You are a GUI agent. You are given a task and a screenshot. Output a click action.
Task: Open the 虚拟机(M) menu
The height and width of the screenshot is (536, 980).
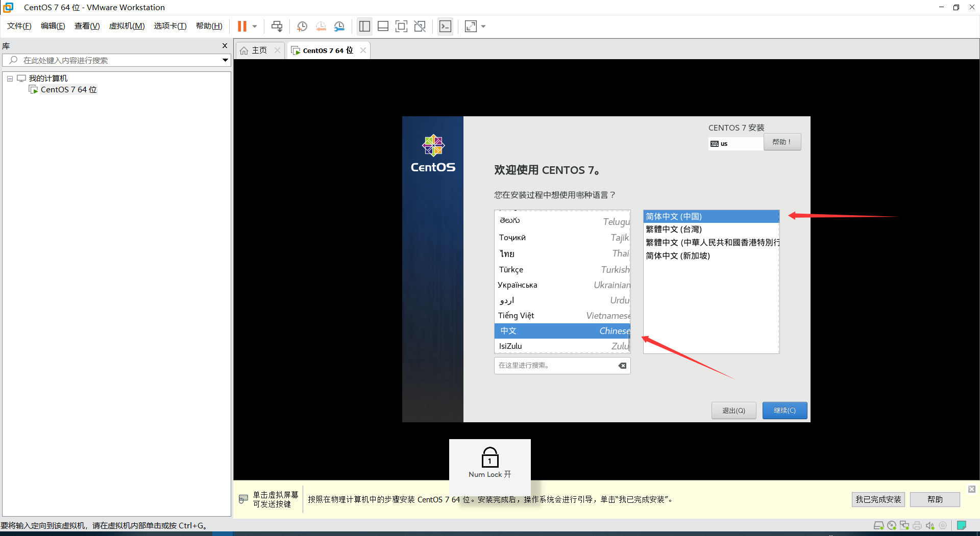click(x=127, y=26)
